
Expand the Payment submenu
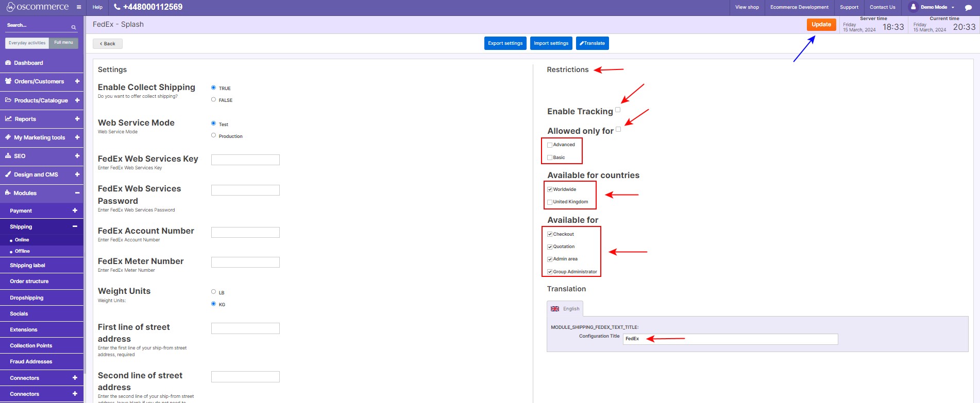pos(75,211)
